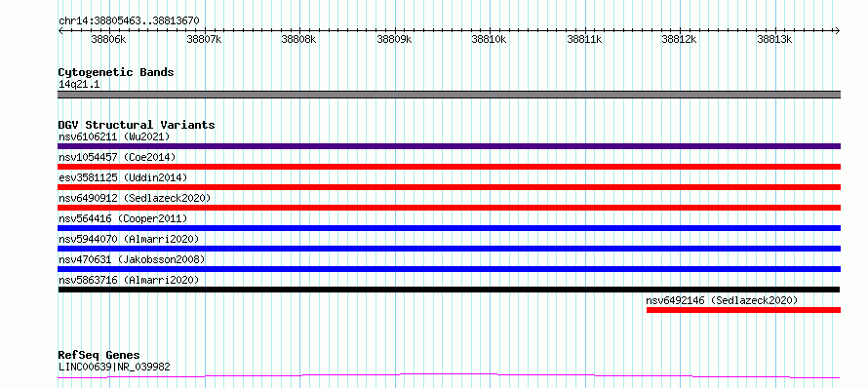Click the esv3581125 (Uddin2014) red variant bar

[x=449, y=187]
